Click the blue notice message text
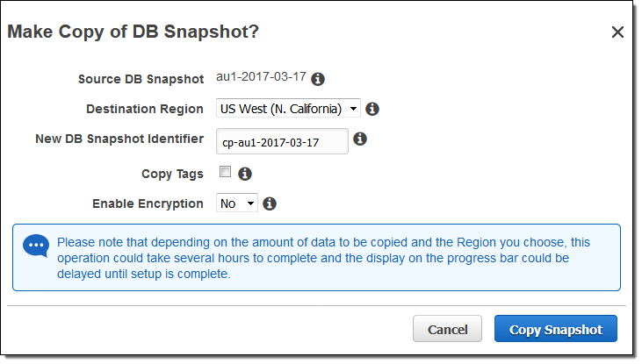642x364 pixels. click(323, 258)
